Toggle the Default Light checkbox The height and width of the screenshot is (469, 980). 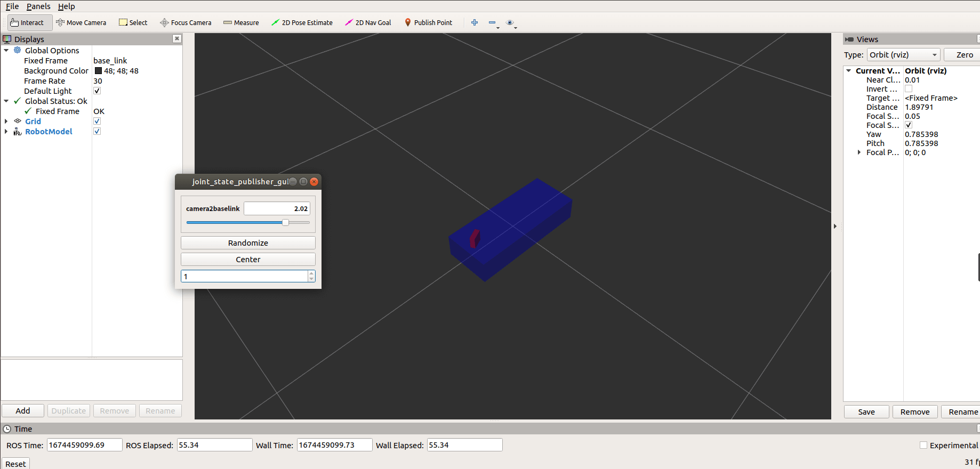coord(97,91)
